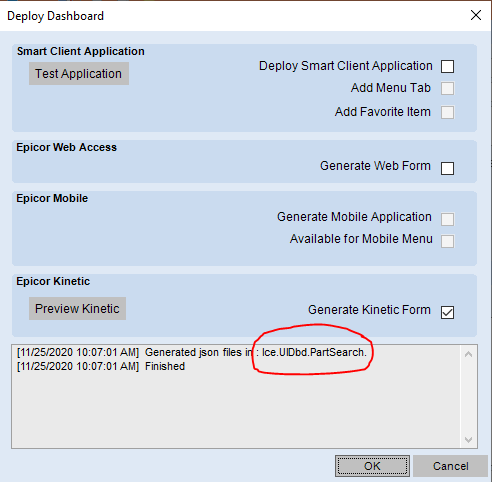The image size is (492, 482).
Task: Tick the Add Menu Tab checkbox
Action: [x=447, y=88]
